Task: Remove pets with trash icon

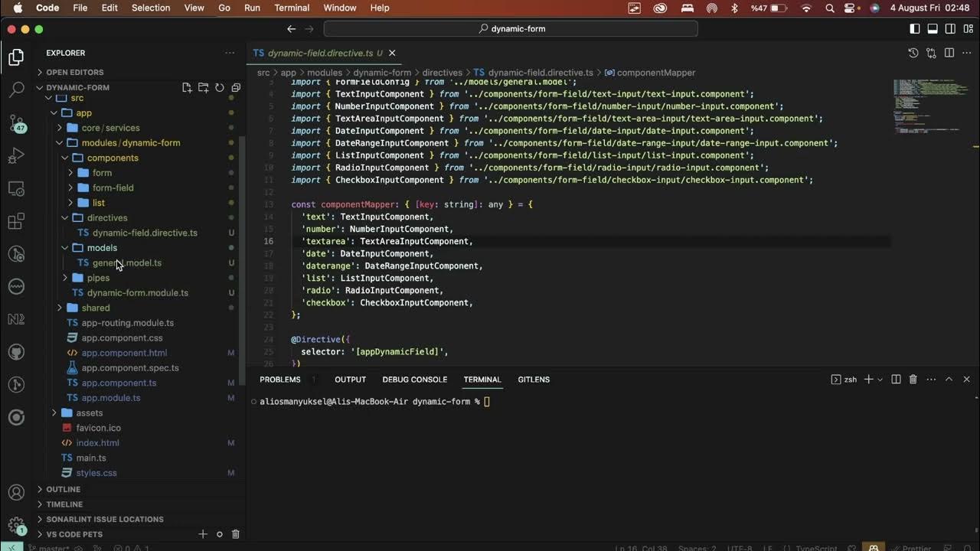Action: click(x=236, y=534)
